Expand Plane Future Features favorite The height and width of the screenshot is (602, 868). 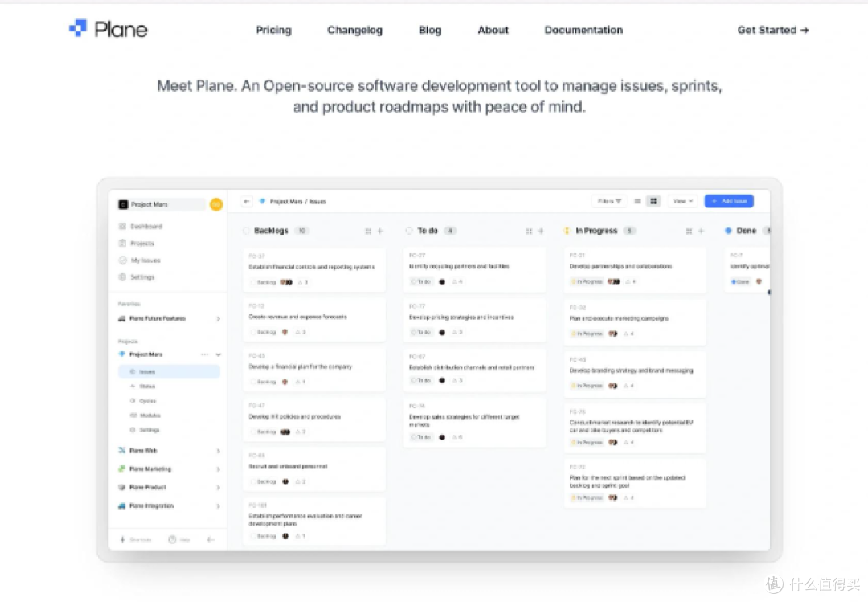(x=218, y=318)
